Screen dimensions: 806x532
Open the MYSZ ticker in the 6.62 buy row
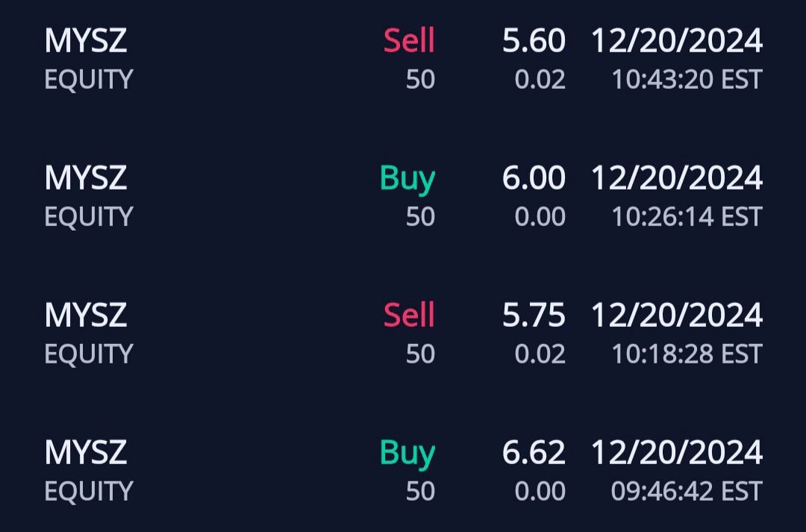86,452
